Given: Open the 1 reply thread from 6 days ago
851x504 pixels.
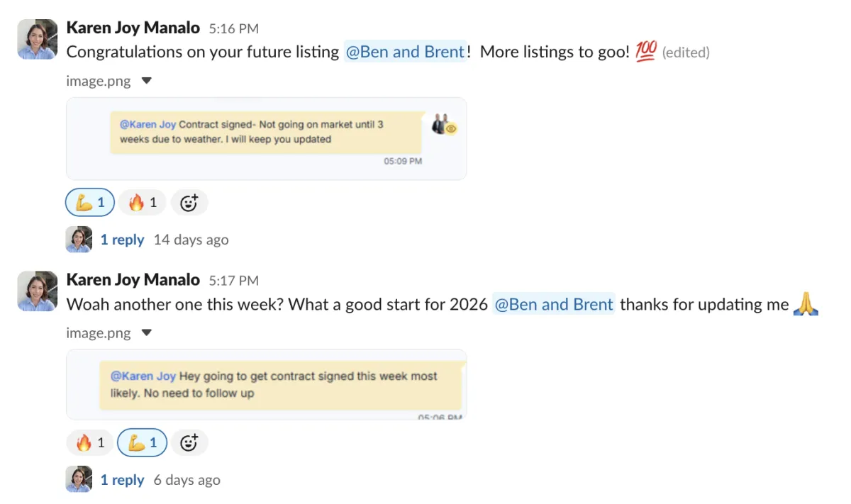Looking at the screenshot, I should [122, 480].
